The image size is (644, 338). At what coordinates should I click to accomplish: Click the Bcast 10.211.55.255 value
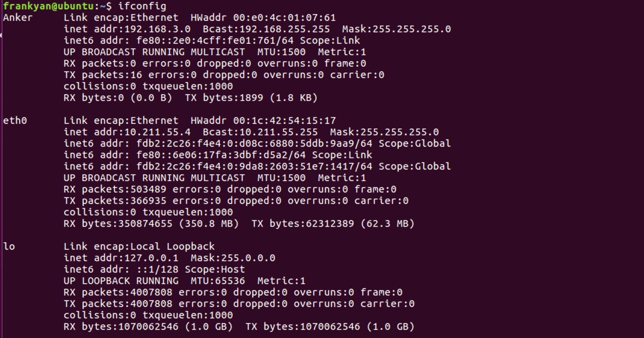click(x=278, y=132)
